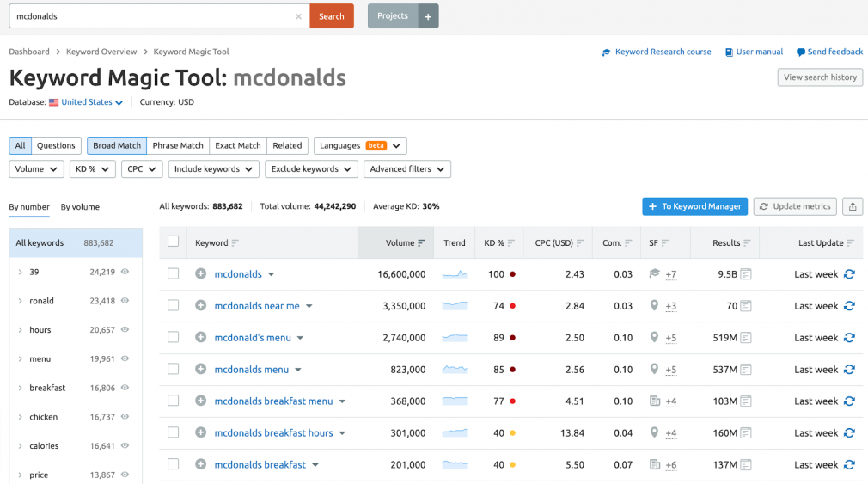The height and width of the screenshot is (484, 868).
Task: Open Keyword Research course link
Action: (657, 52)
